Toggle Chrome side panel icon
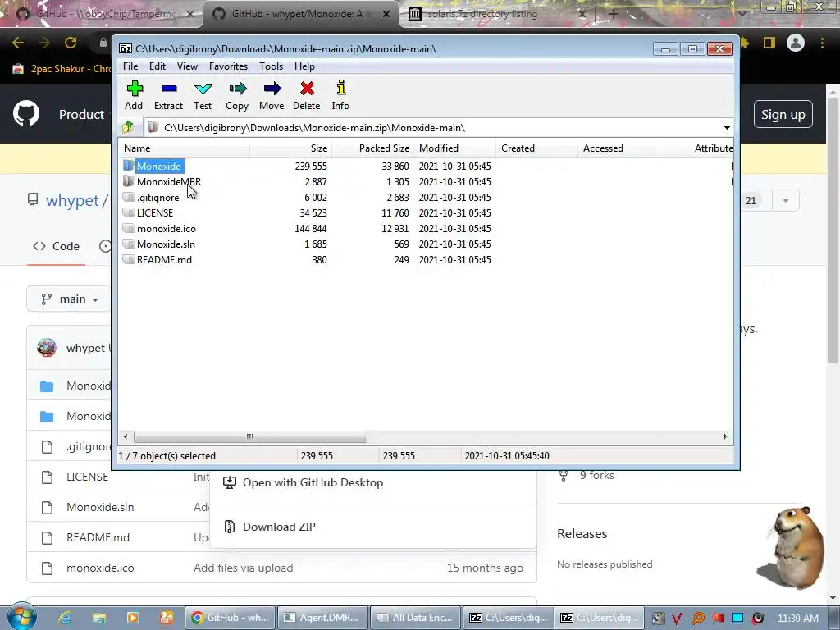Viewport: 840px width, 630px height. click(769, 43)
